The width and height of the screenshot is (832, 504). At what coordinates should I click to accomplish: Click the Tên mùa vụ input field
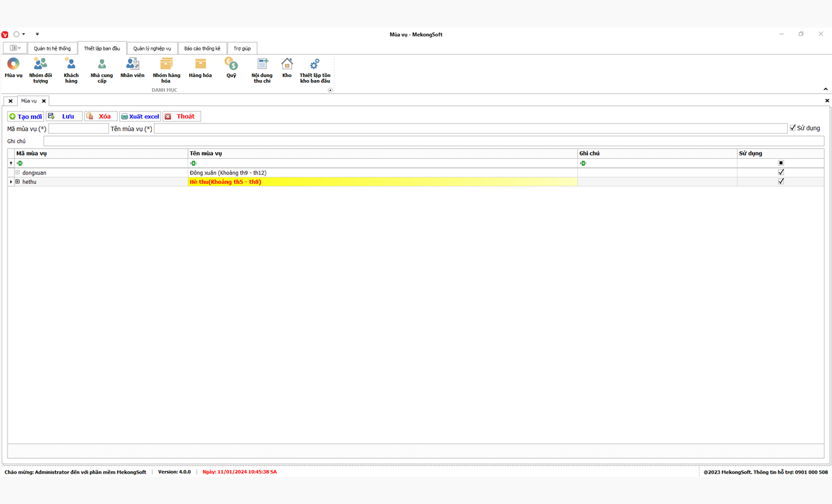tap(470, 129)
